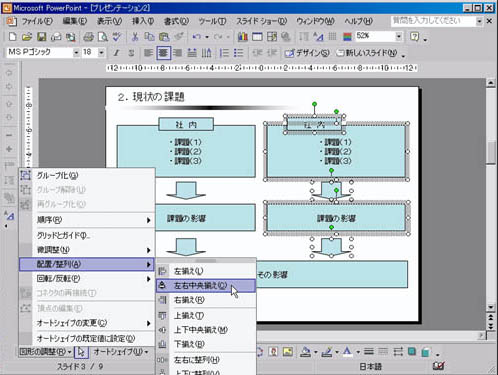
Task: Run the spelling check icon
Action: [x=117, y=36]
